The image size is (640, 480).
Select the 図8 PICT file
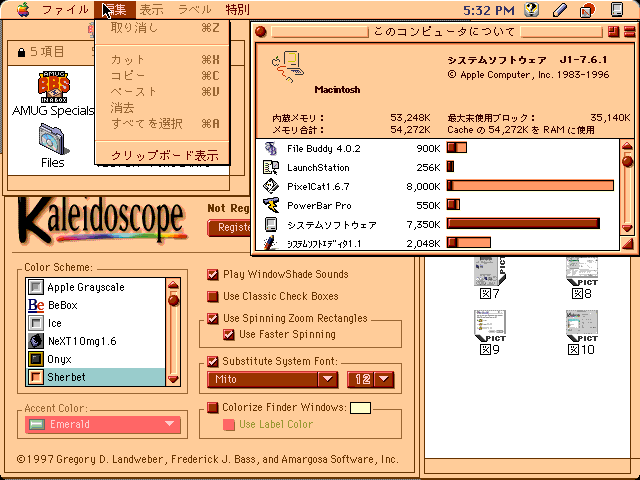[582, 271]
